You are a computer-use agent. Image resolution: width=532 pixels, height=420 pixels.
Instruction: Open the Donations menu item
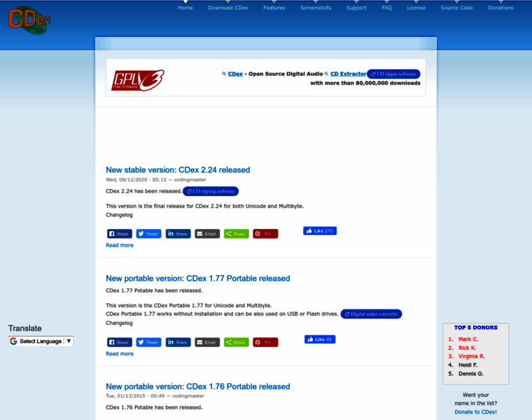pos(500,8)
